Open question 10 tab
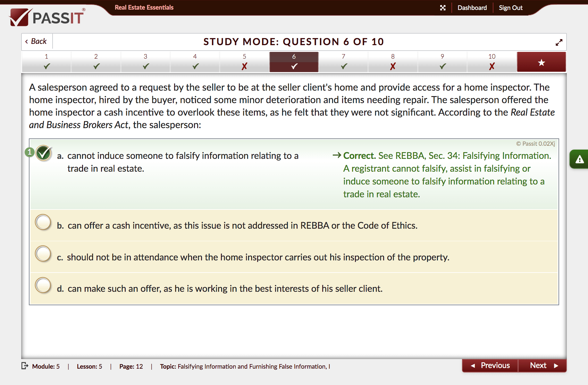588x385 pixels. pos(492,62)
